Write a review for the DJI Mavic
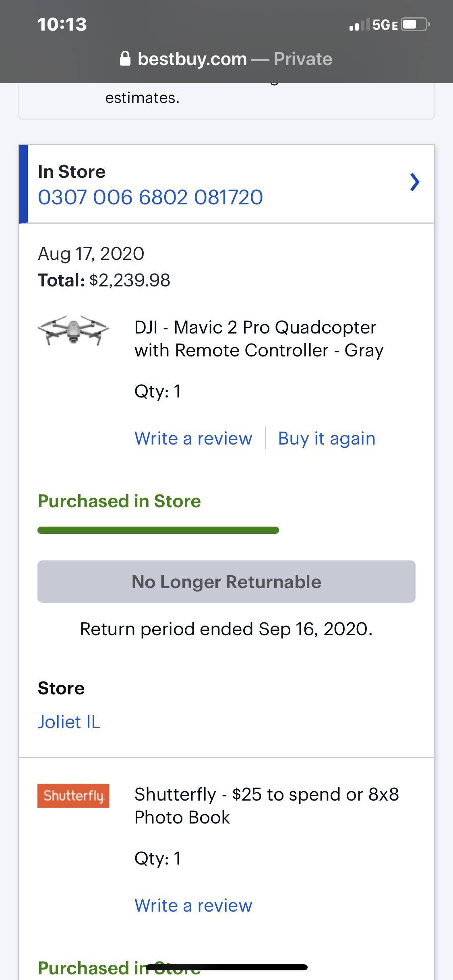 pyautogui.click(x=193, y=438)
